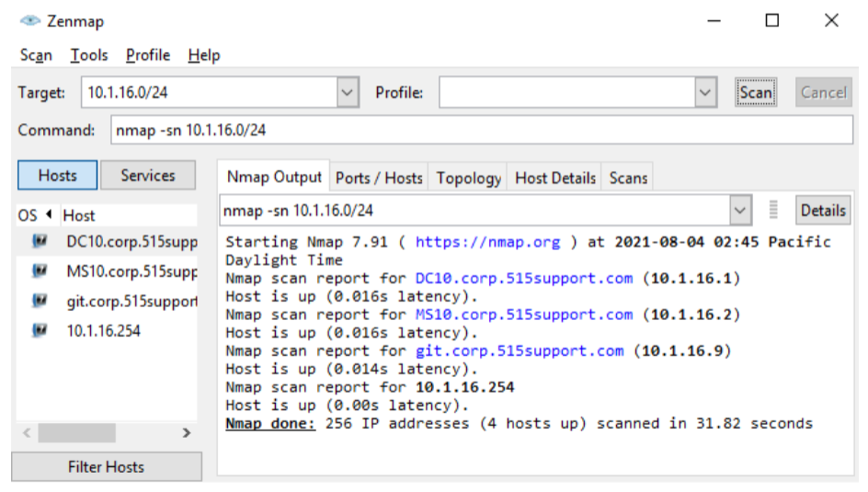Click the OS icon beside MS10.corp.515supp host
868x492 pixels.
[x=40, y=271]
